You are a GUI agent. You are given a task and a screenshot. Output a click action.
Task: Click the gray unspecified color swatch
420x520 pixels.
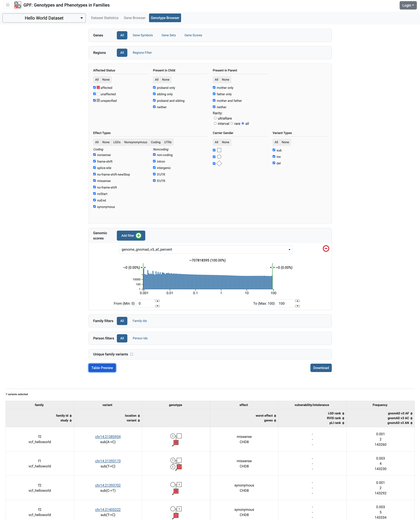(x=98, y=100)
